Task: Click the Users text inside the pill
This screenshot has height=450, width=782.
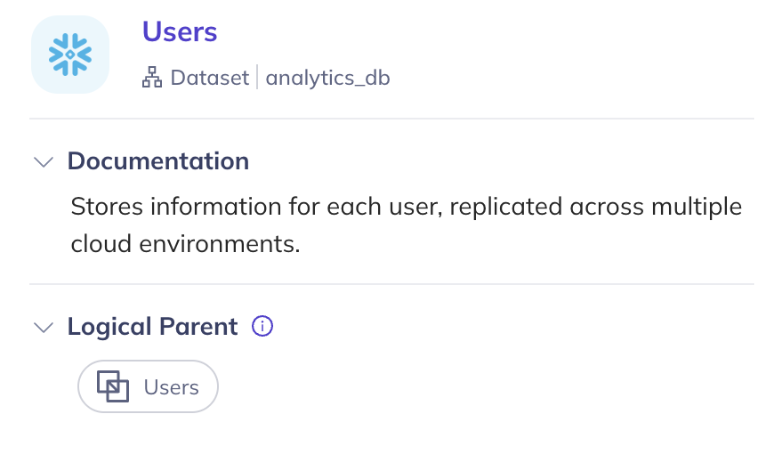Action: coord(171,387)
